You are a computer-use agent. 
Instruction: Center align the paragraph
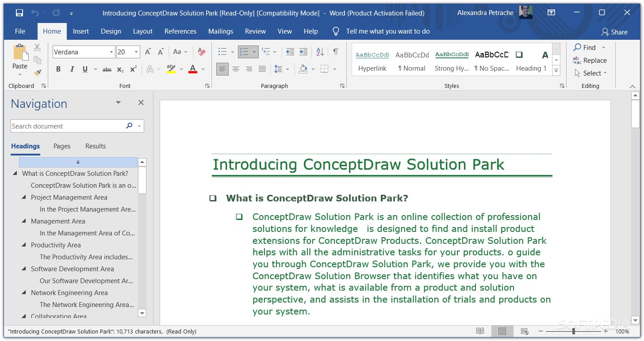click(236, 69)
